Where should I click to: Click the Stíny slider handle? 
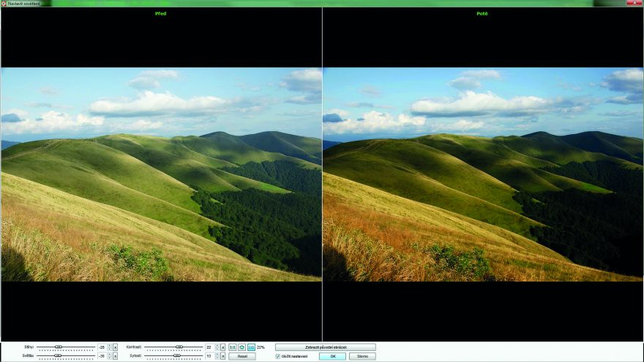coord(59,347)
